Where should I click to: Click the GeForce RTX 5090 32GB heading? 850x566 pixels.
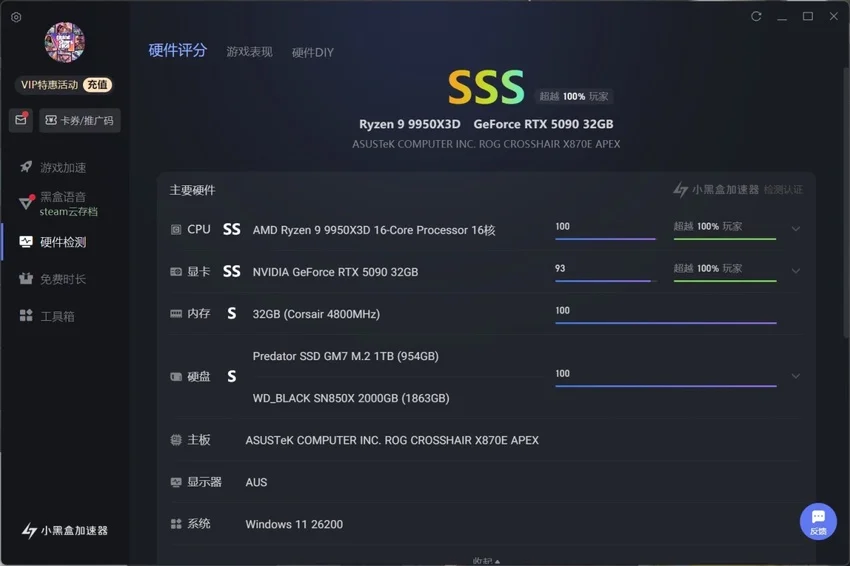[x=543, y=124]
